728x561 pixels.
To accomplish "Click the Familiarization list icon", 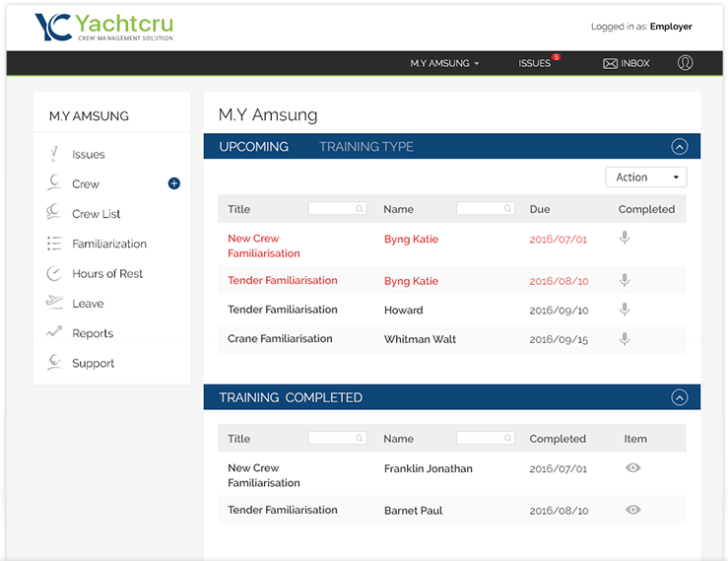I will click(x=54, y=244).
